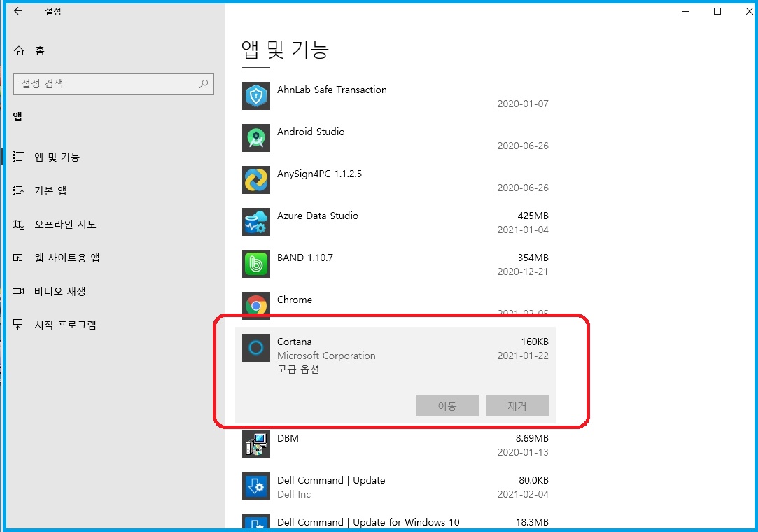Click the 웹 사이트용 앱 icon
The width and height of the screenshot is (758, 532).
point(18,258)
